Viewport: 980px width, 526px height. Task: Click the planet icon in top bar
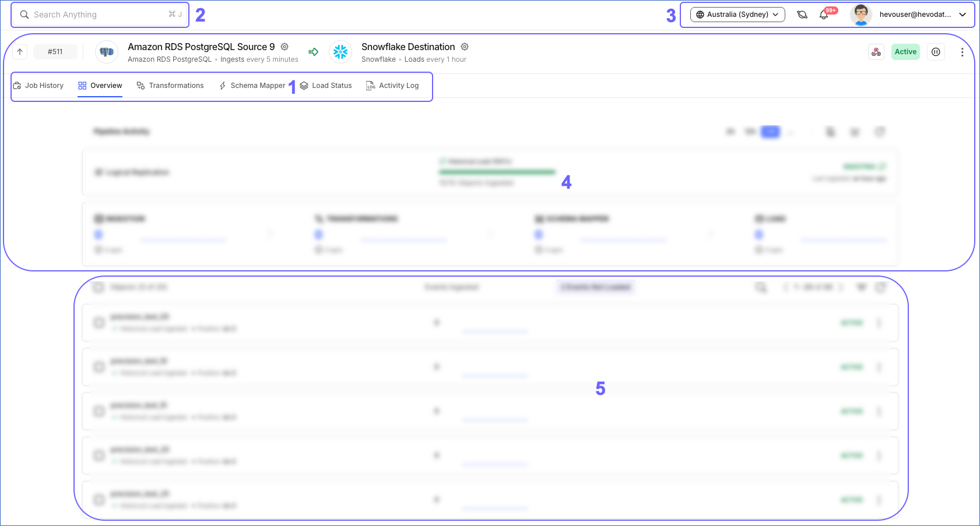(802, 15)
